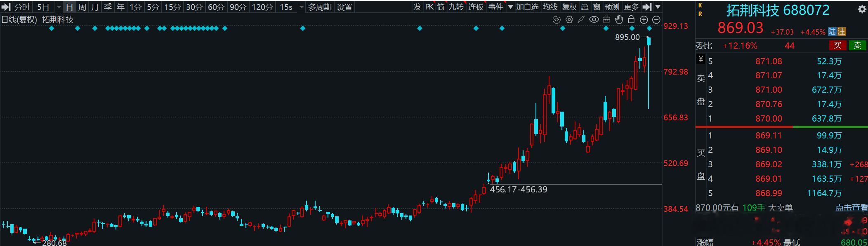Select the 90分 minute chart
This screenshot has width=868, height=246.
[238, 7]
